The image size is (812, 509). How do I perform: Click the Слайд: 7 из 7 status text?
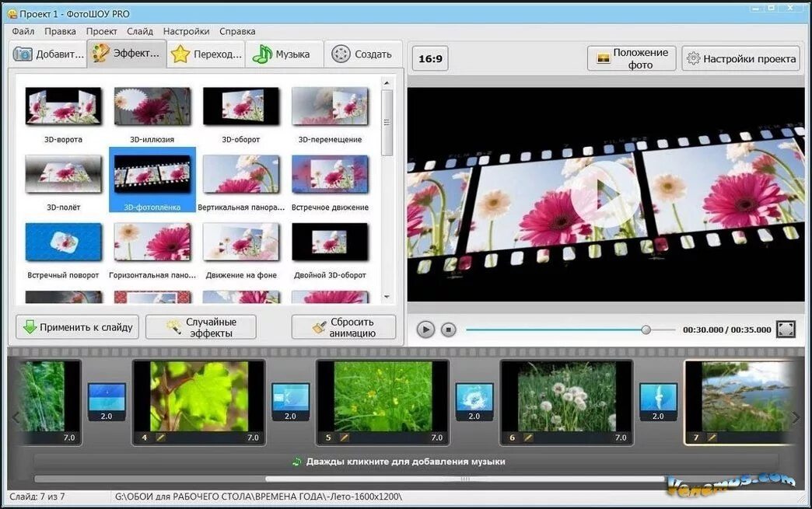click(37, 497)
